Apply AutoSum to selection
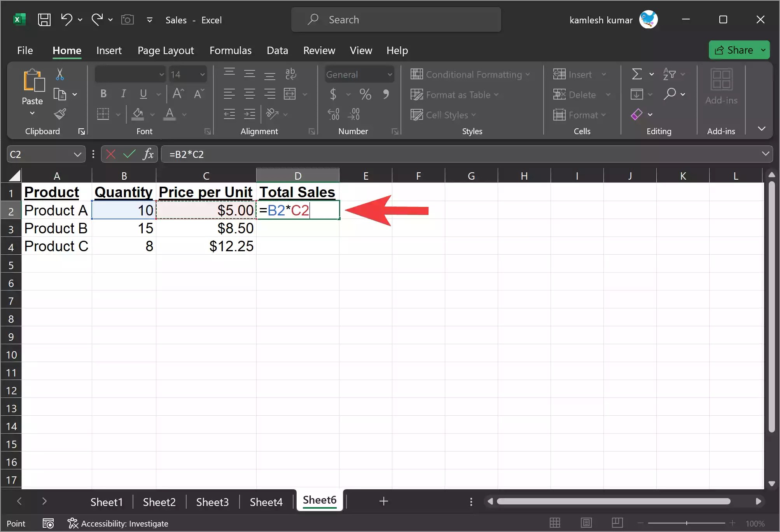This screenshot has height=532, width=780. (x=637, y=74)
